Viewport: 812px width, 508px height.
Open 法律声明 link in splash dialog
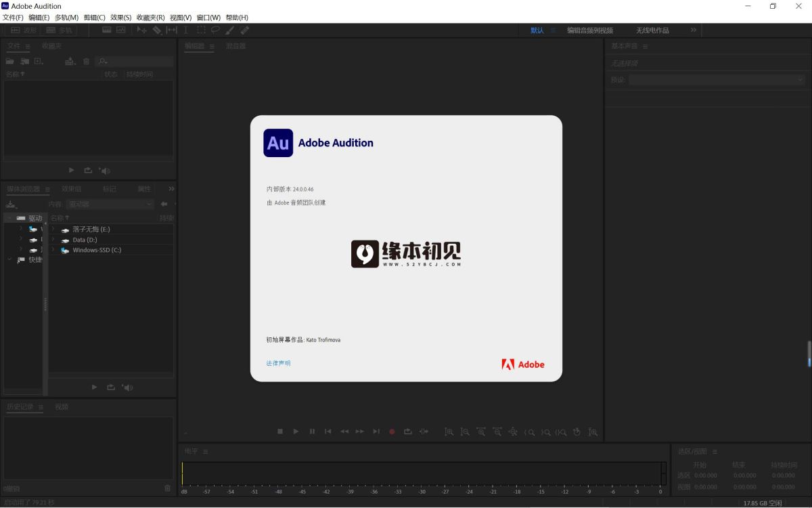pyautogui.click(x=278, y=363)
